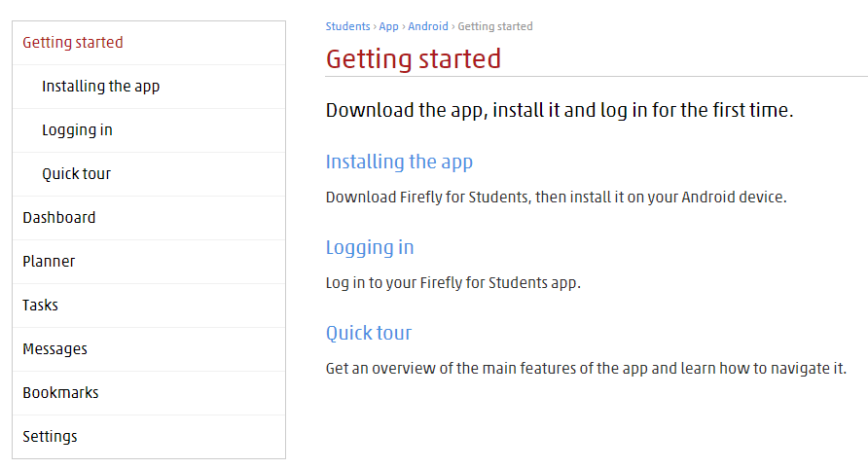Click the App breadcrumb link

tap(388, 26)
